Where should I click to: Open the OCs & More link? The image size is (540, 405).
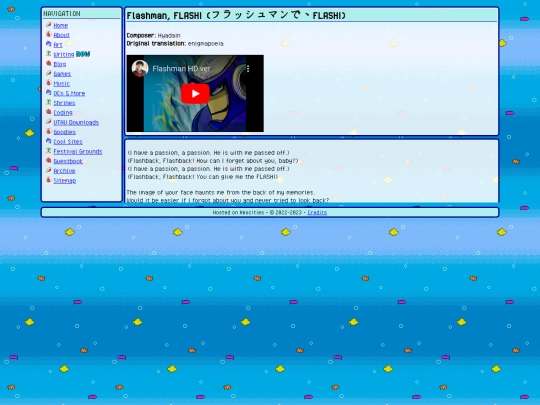69,93
